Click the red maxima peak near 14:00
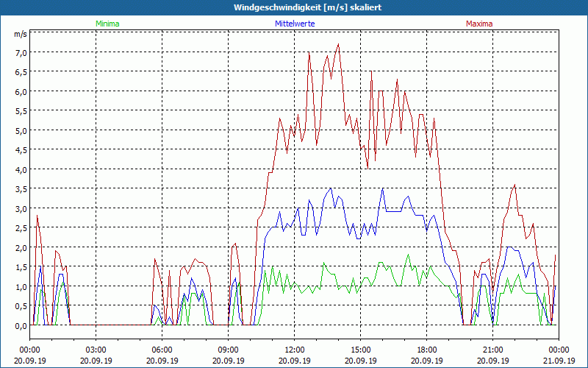This screenshot has width=588, height=368. pyautogui.click(x=338, y=44)
